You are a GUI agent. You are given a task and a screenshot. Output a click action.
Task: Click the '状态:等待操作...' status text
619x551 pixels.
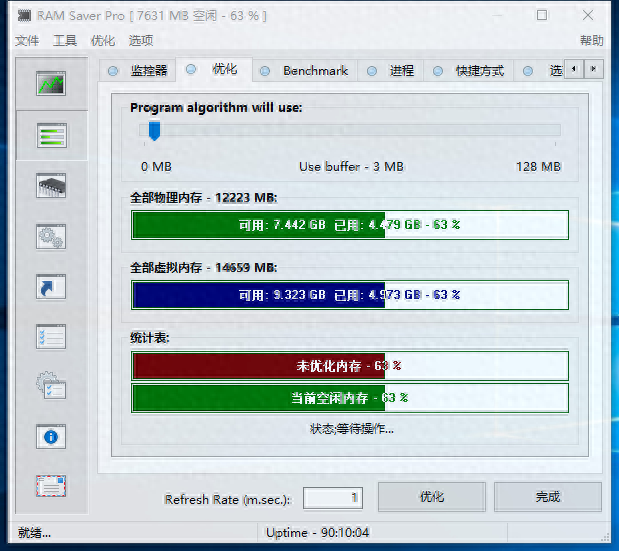352,429
